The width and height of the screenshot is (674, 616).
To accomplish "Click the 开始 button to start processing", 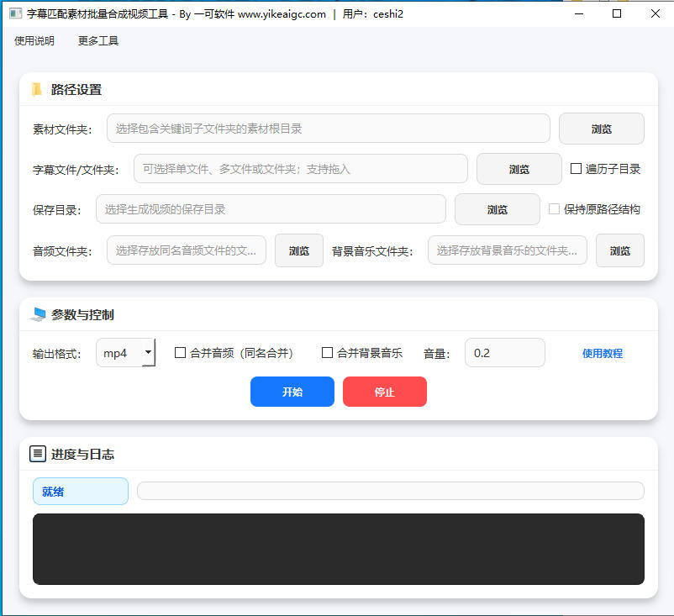I will (x=292, y=392).
